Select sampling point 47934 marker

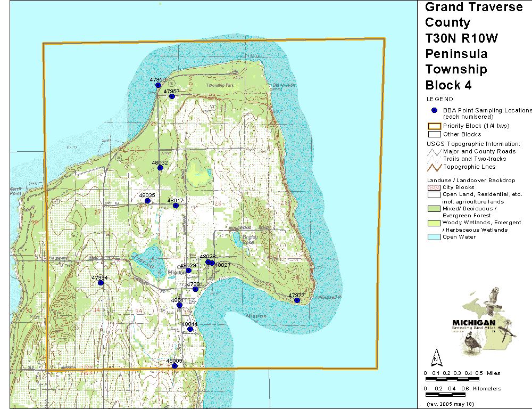click(101, 283)
